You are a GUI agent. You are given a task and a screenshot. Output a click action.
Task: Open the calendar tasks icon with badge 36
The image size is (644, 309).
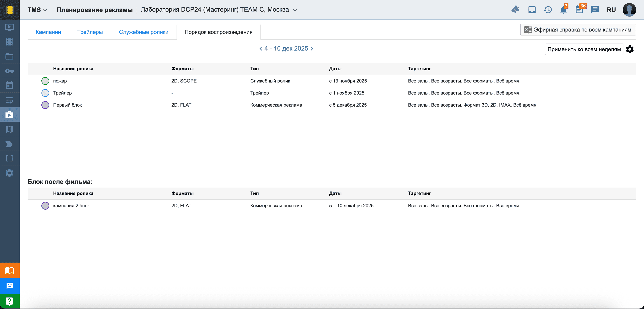579,10
